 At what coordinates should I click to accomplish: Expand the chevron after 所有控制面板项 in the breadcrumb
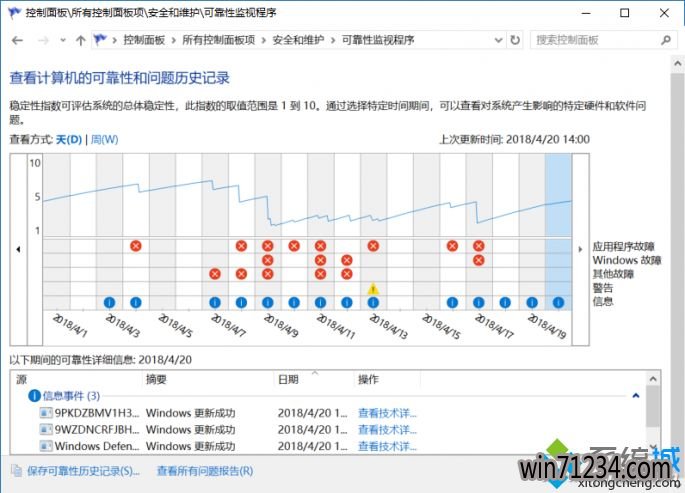(264, 41)
